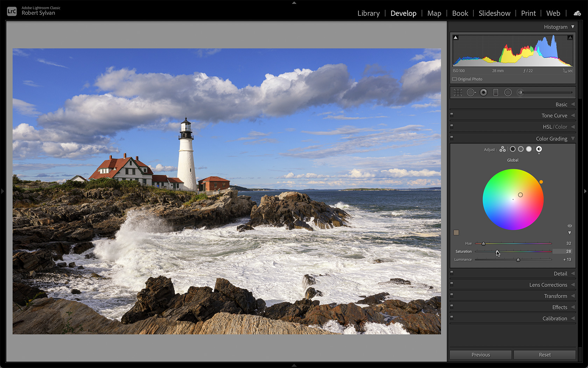This screenshot has height=368, width=588.
Task: Toggle shadow clipping indicator on histogram
Action: click(455, 36)
